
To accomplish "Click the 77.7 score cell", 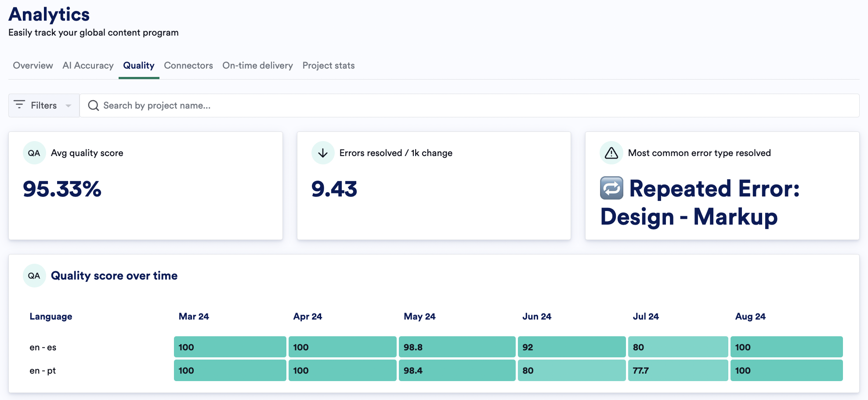I will coord(678,370).
